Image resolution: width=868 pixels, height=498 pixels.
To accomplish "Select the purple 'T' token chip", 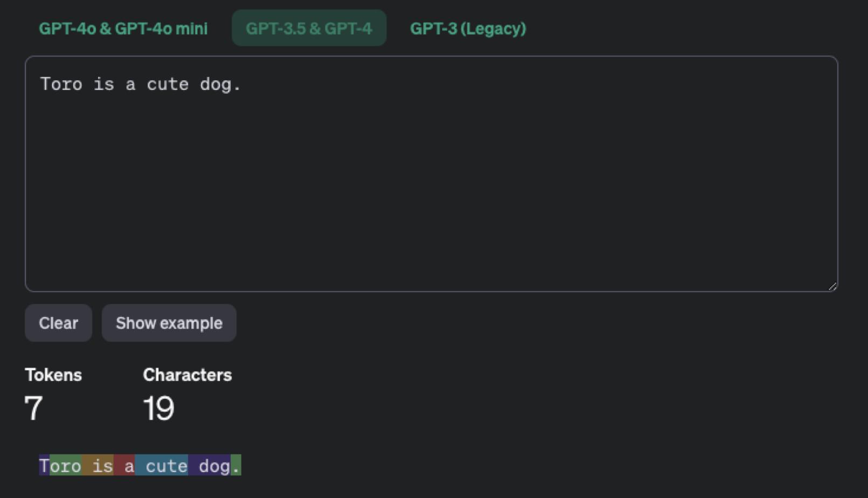I will pyautogui.click(x=44, y=465).
